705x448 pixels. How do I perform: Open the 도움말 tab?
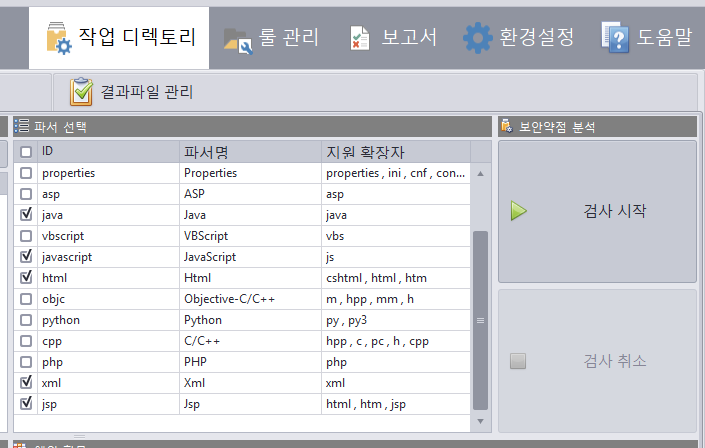[x=647, y=38]
